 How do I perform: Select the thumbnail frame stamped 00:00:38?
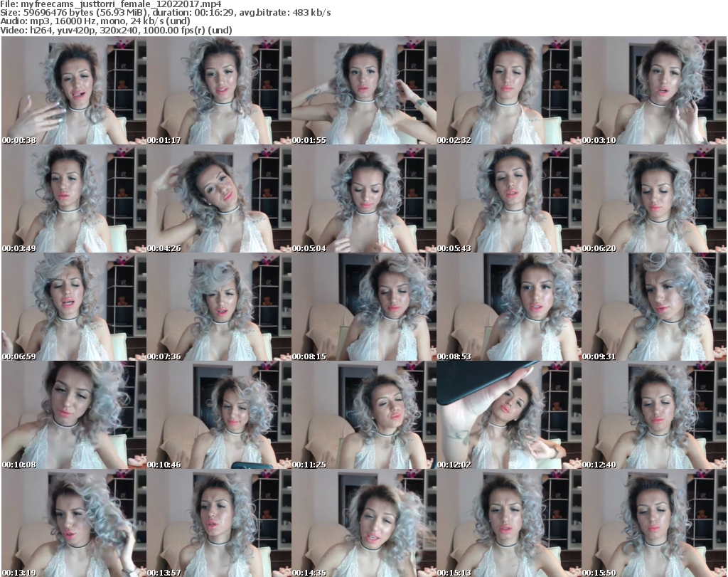tap(74, 90)
